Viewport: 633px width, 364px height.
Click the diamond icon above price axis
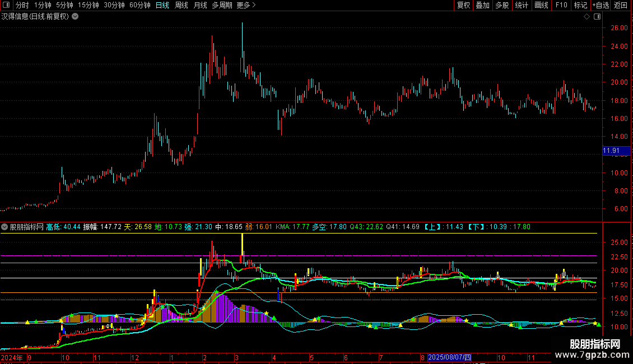point(587,17)
